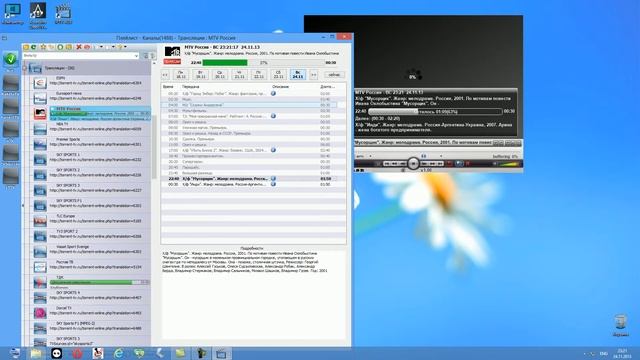This screenshot has height=360, width=640.
Task: Click the green circle icon in the playlist toolbar
Action: pyautogui.click(x=60, y=47)
